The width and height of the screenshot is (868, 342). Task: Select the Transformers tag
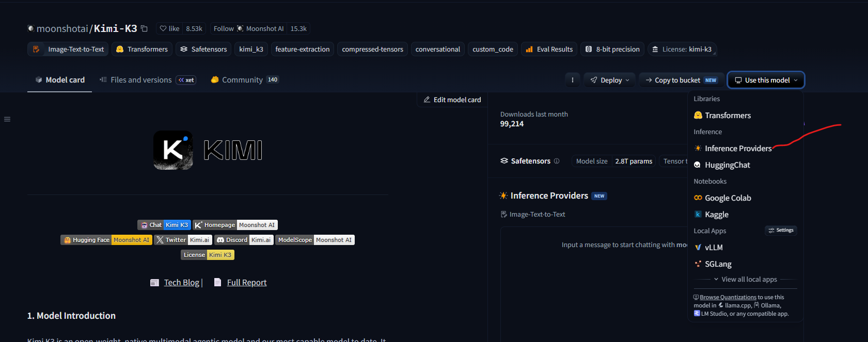click(142, 49)
